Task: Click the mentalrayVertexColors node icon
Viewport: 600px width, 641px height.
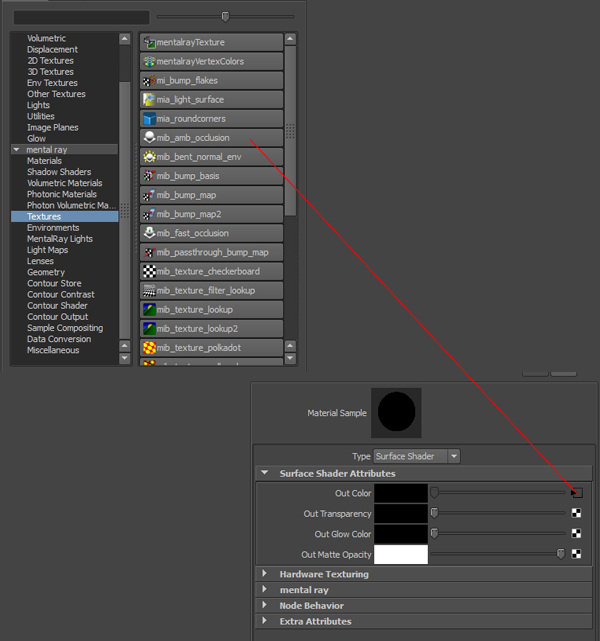Action: click(149, 61)
